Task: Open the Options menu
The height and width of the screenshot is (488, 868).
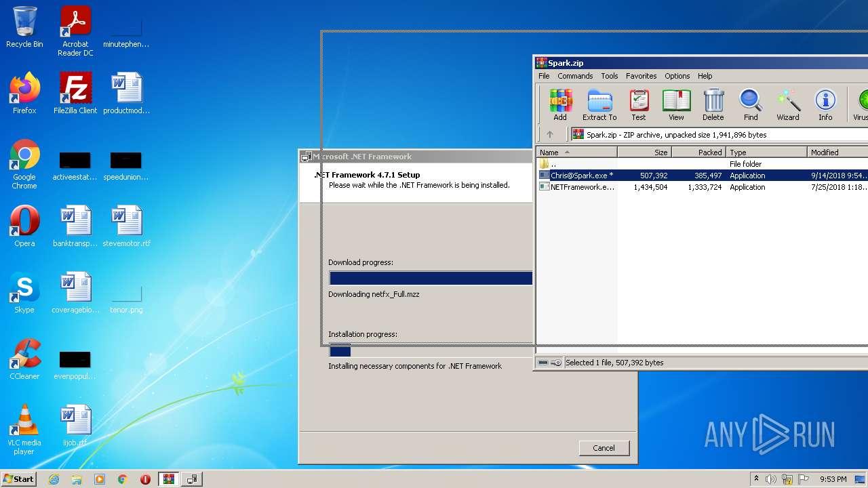Action: pyautogui.click(x=677, y=76)
